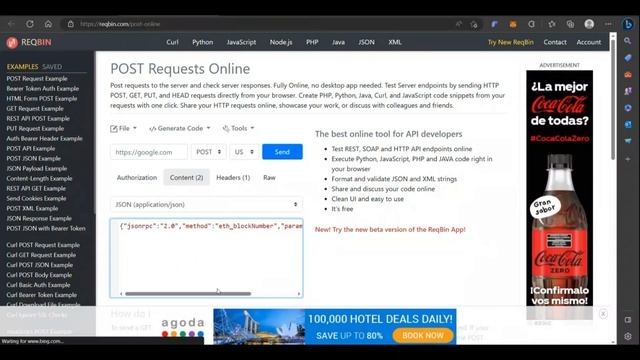Viewport: 640px width, 360px height.
Task: Open the Generate Code dropdown
Action: tap(180, 129)
